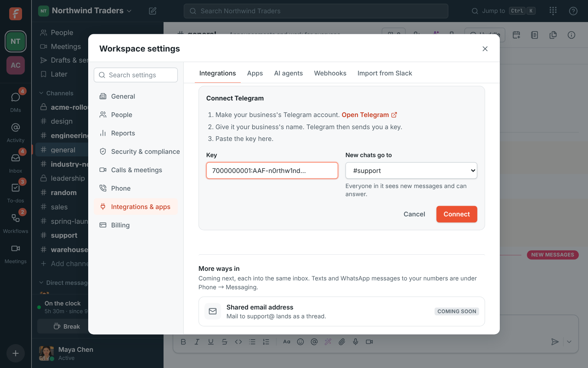This screenshot has width=588, height=368.
Task: Open the apps grid icon in top bar
Action: [553, 11]
